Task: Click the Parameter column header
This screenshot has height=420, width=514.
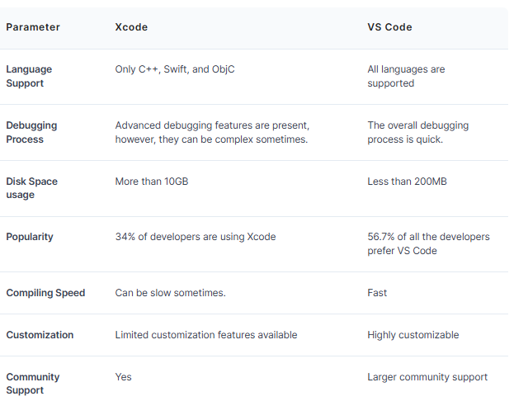Action: (33, 27)
